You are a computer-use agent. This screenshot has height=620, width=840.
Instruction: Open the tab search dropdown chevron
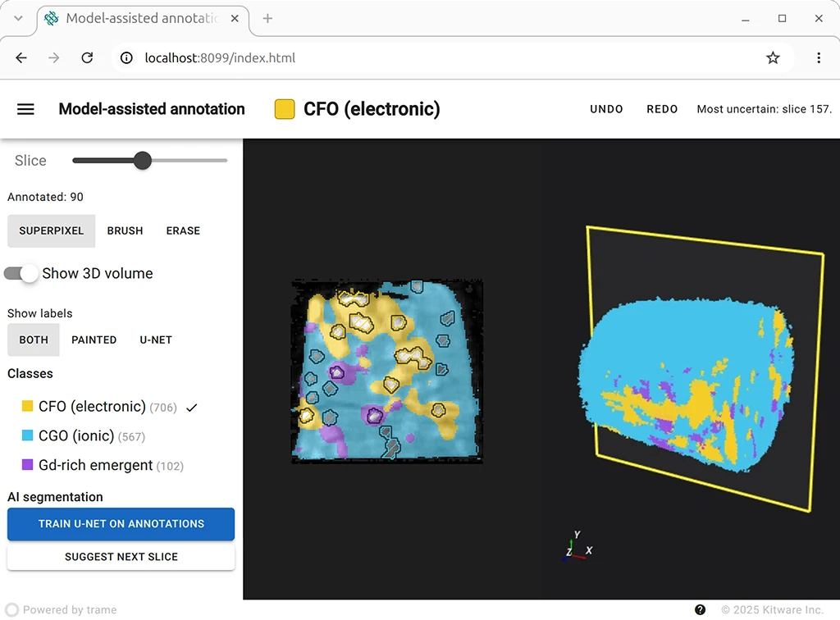pyautogui.click(x=18, y=18)
